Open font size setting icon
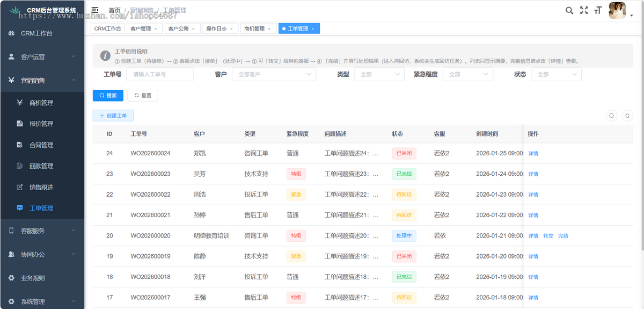Screen dimensions: 644x309 [598, 10]
